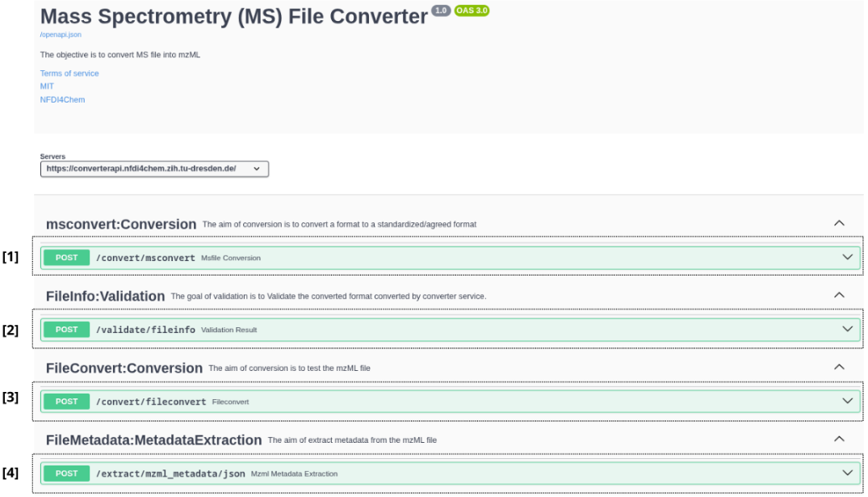This screenshot has height=497, width=868.
Task: Click POST badge for /convert/fileconvert
Action: (x=66, y=402)
